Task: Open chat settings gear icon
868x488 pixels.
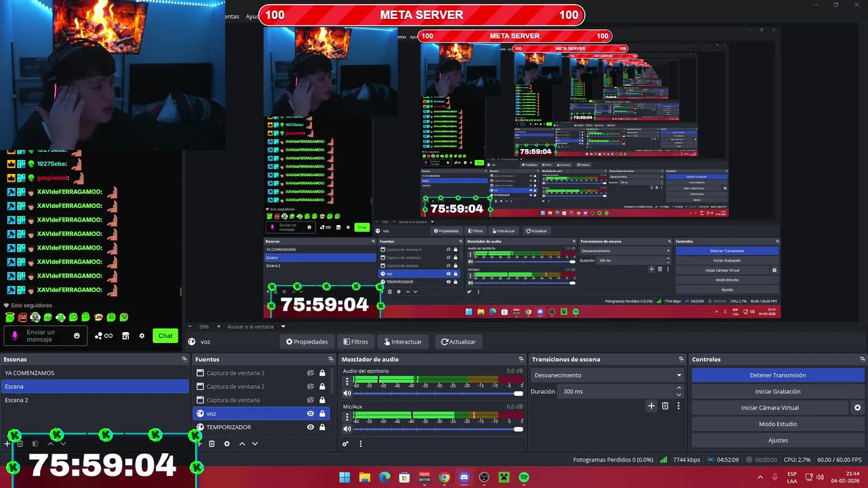Action: tap(142, 336)
